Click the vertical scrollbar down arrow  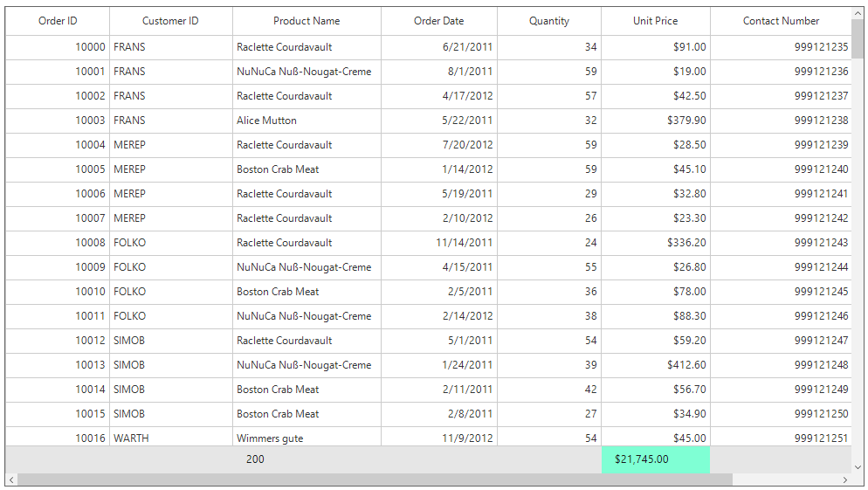(858, 467)
